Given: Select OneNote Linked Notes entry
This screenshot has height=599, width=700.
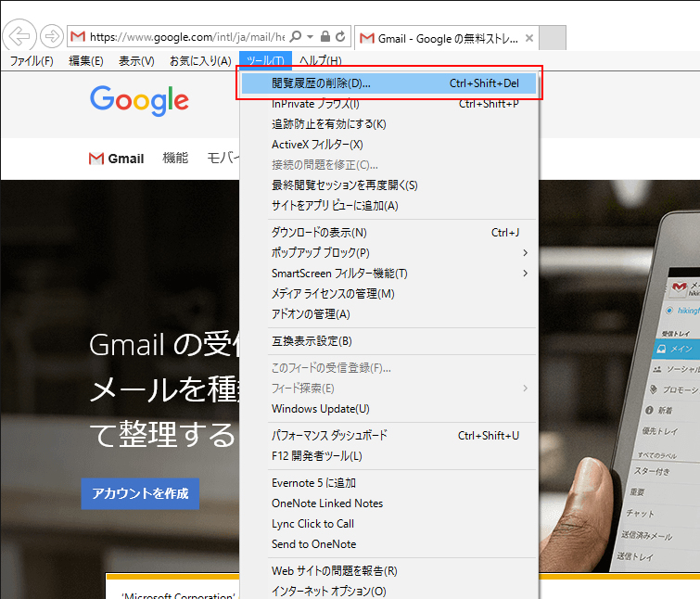Looking at the screenshot, I should 388,503.
